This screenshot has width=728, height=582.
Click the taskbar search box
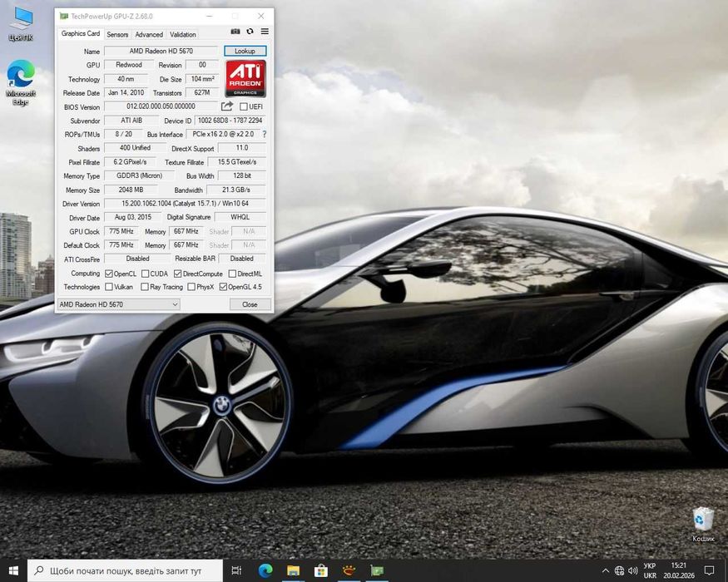pyautogui.click(x=126, y=571)
